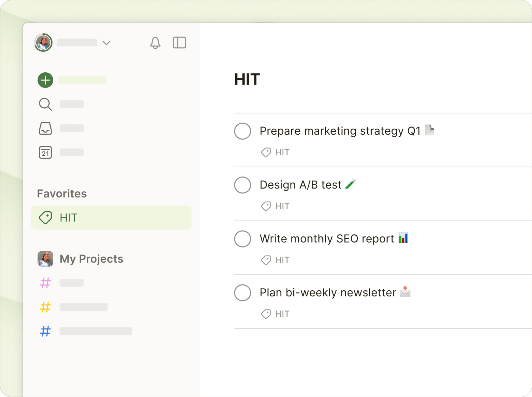Image resolution: width=532 pixels, height=397 pixels.
Task: Open the notification bell
Action: tap(155, 43)
